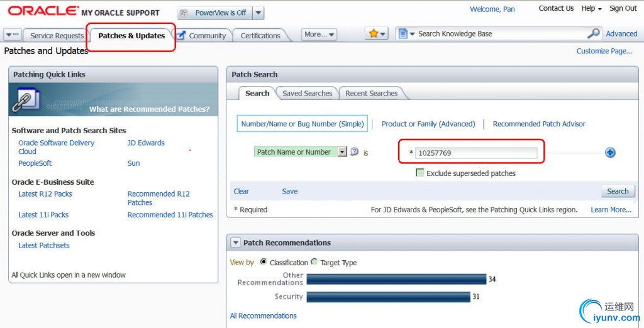Open Latest 11i Packs link
644x328 pixels.
[43, 215]
